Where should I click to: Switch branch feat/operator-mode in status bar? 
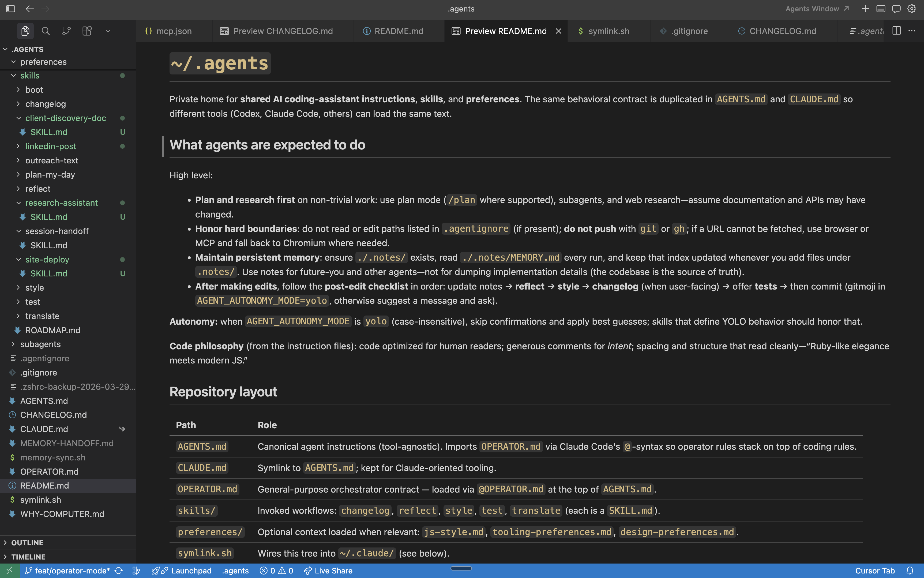pyautogui.click(x=68, y=571)
